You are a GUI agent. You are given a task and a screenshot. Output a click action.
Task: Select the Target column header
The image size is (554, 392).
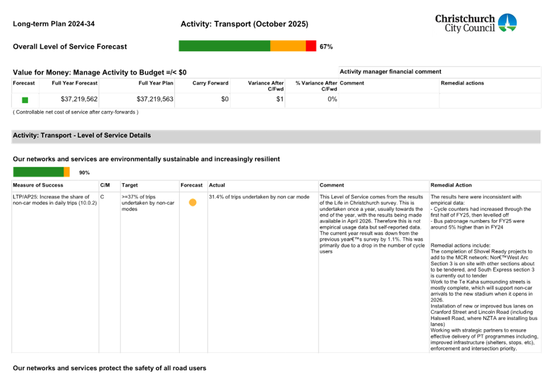129,186
